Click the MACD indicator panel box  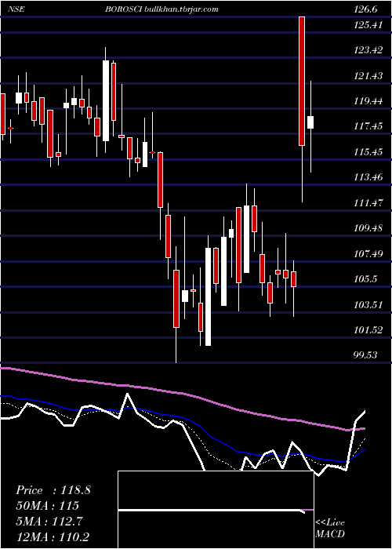[x=216, y=510]
